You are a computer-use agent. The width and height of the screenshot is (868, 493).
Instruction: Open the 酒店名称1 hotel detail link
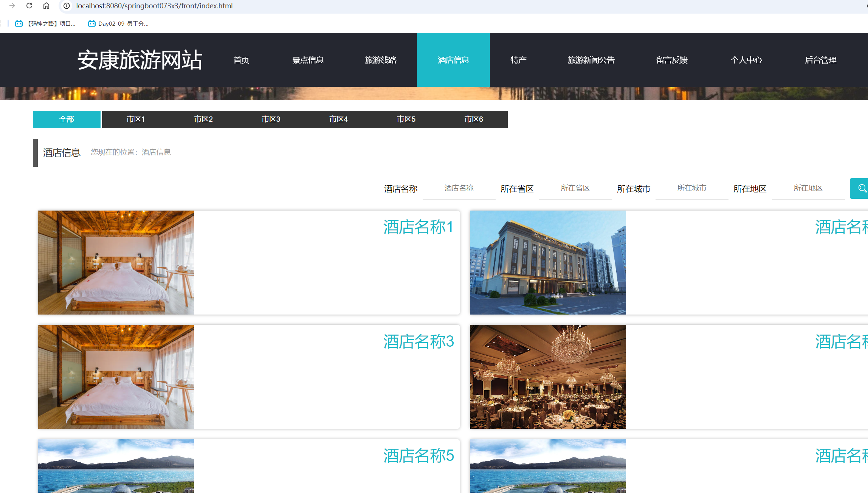pos(418,227)
